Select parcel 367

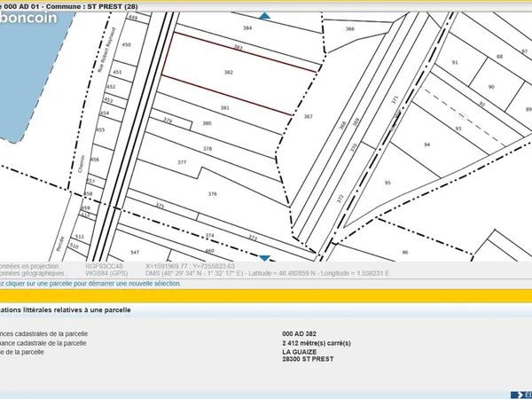click(x=308, y=117)
